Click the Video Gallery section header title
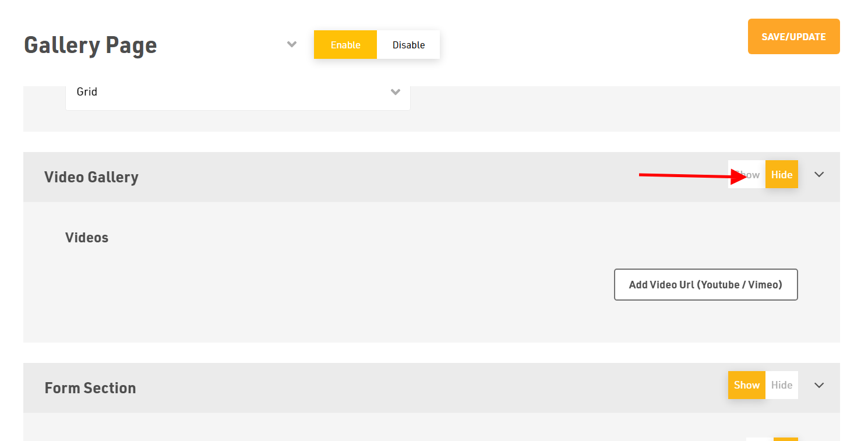 tap(91, 177)
